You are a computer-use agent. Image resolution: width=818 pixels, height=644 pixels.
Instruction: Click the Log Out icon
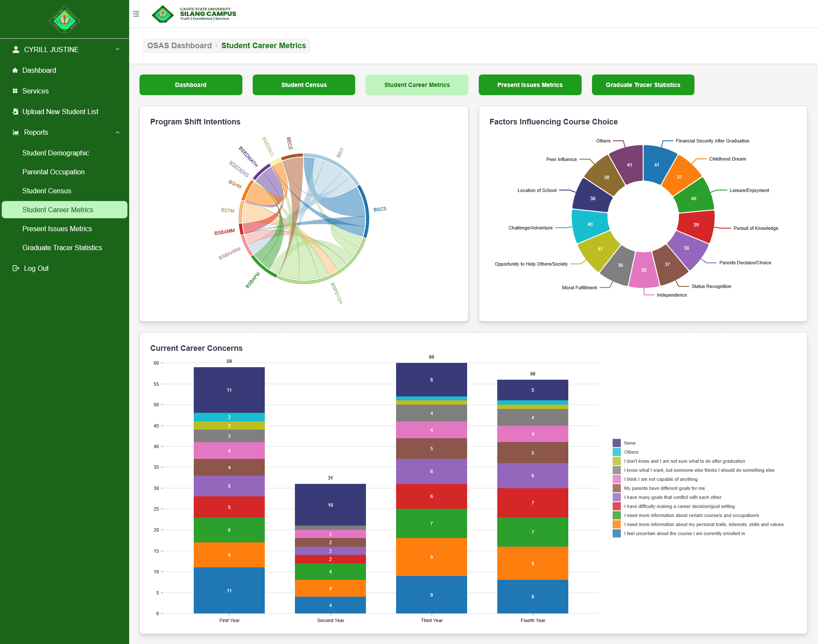[x=16, y=268]
